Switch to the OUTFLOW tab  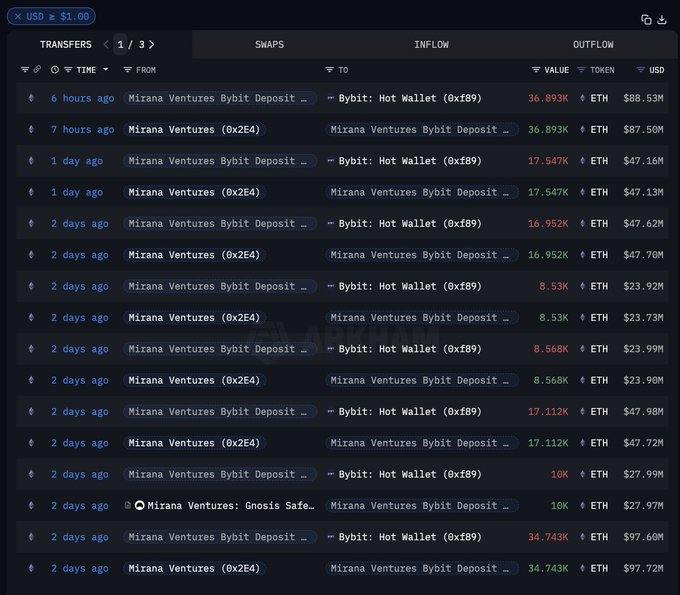pos(593,44)
